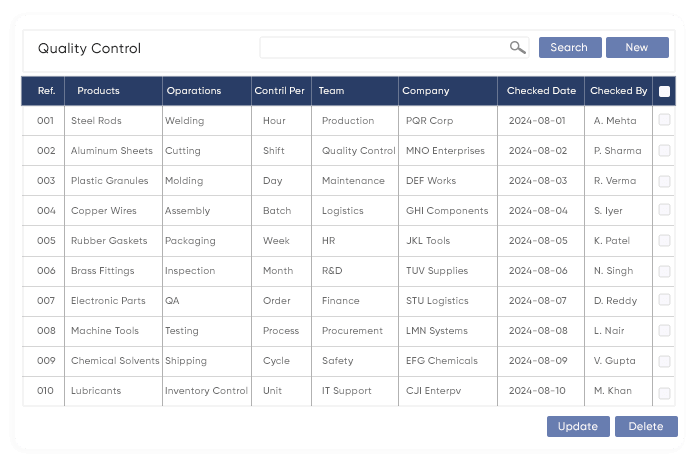Enable checkbox for Brass Fittings row
The height and width of the screenshot is (464, 699).
(x=665, y=271)
